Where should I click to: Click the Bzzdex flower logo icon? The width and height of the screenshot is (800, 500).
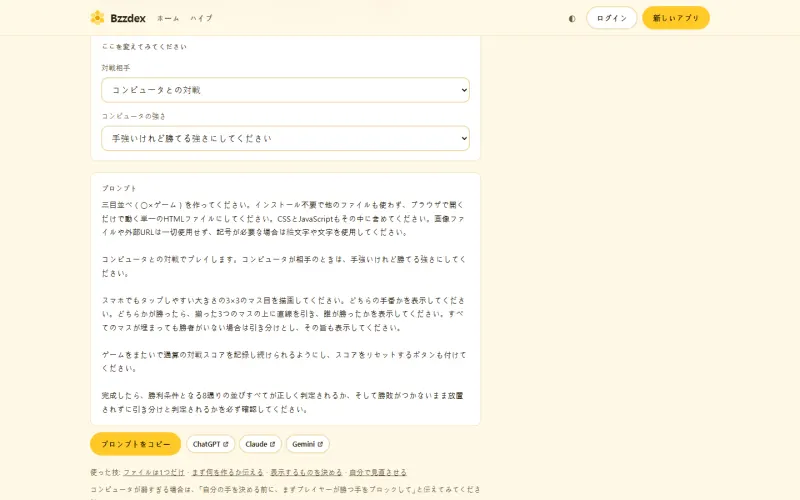point(97,18)
